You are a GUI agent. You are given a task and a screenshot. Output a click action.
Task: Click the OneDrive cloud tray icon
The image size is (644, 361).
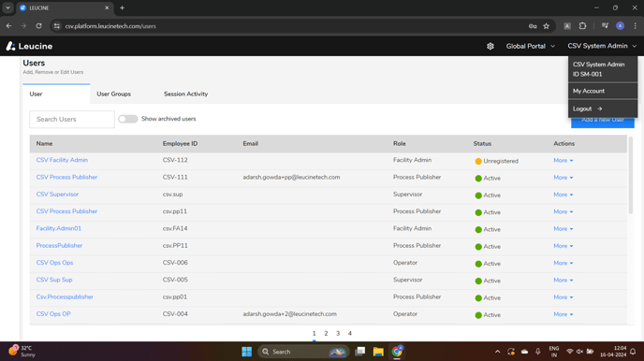pos(524,352)
